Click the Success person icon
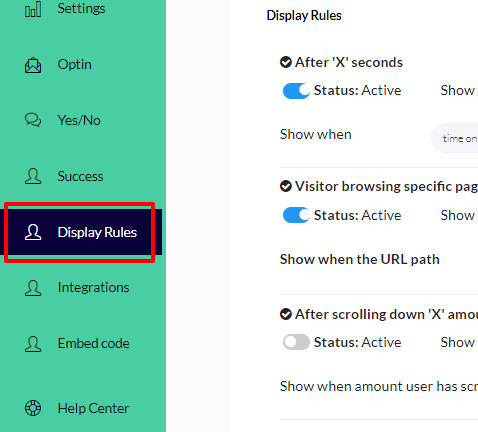 [x=33, y=176]
